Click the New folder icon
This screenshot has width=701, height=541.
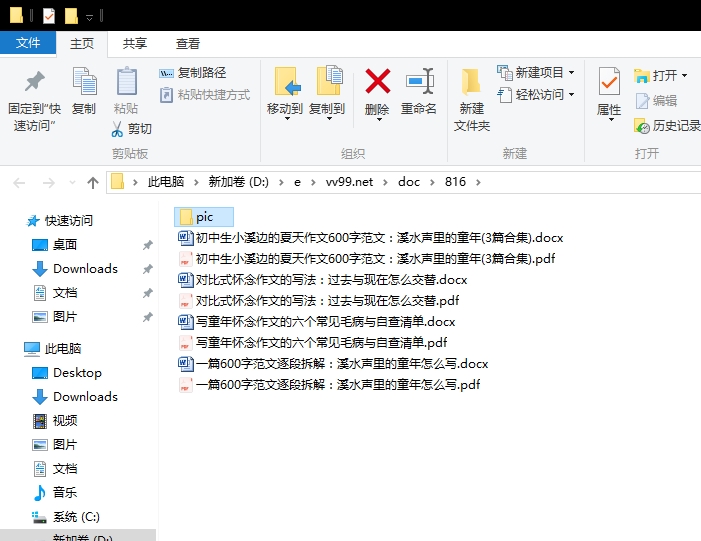[471, 82]
